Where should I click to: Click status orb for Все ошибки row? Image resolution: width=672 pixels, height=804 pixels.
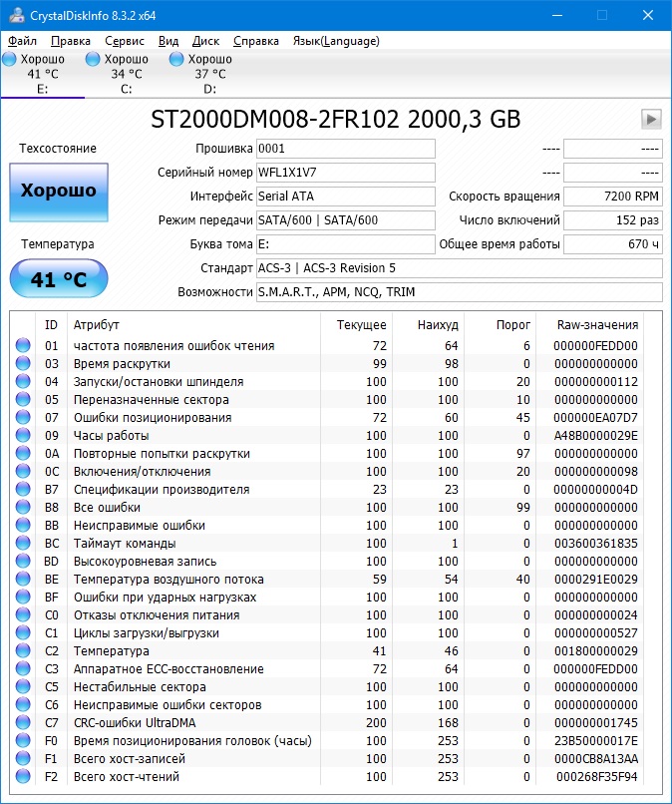point(23,507)
